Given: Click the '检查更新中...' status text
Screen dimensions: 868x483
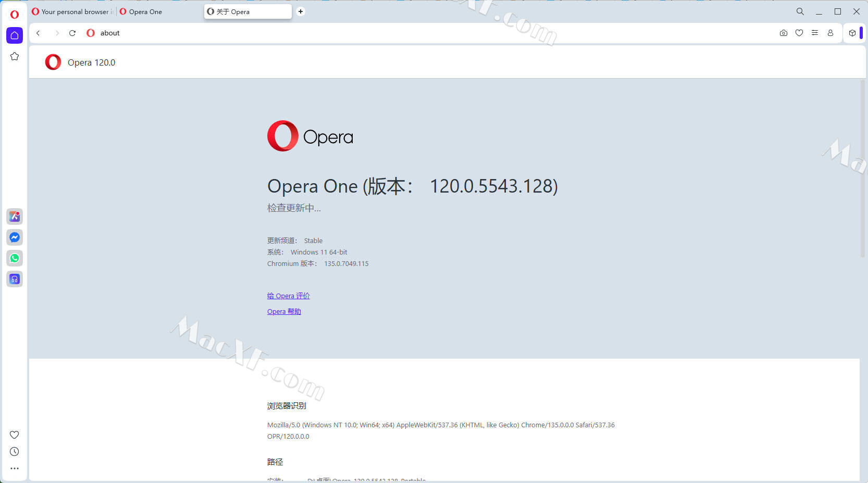Looking at the screenshot, I should click(x=294, y=208).
